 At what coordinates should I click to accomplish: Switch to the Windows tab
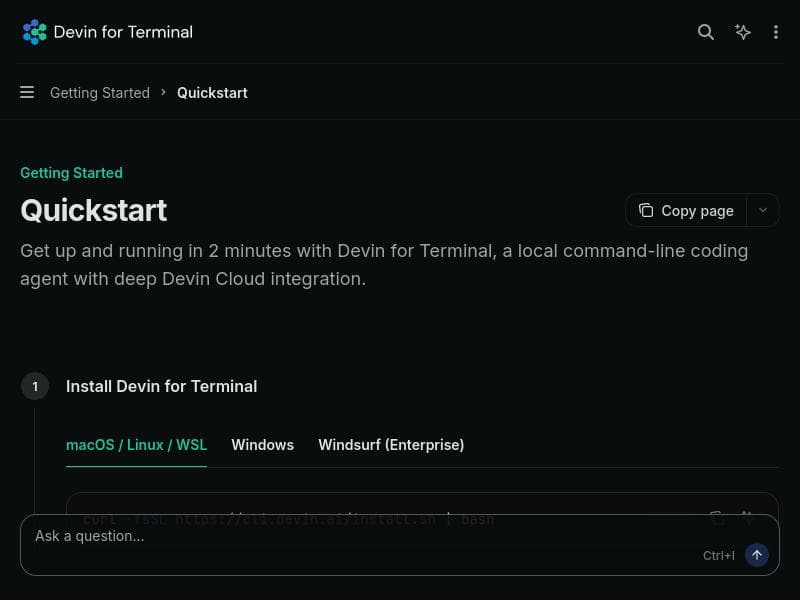(263, 445)
